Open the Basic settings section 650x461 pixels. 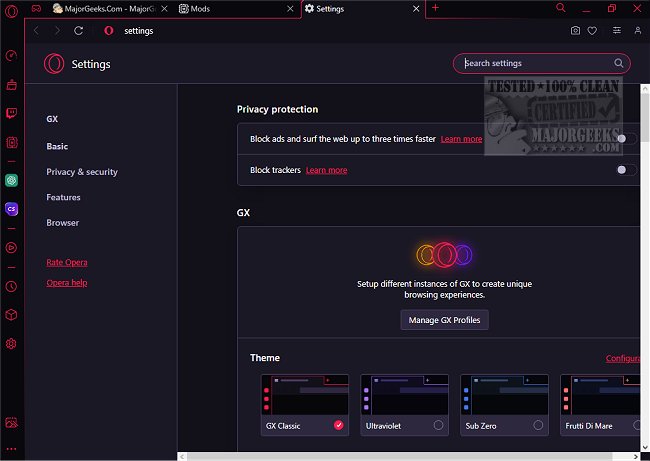(x=57, y=146)
